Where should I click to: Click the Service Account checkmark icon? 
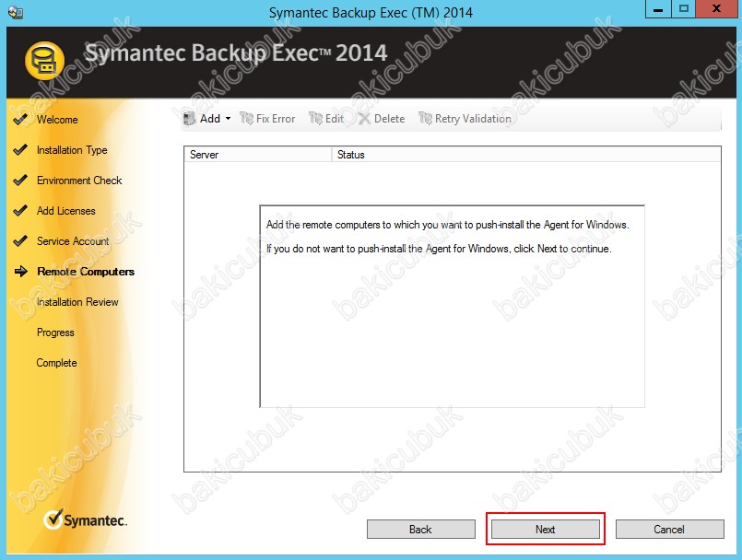20,240
